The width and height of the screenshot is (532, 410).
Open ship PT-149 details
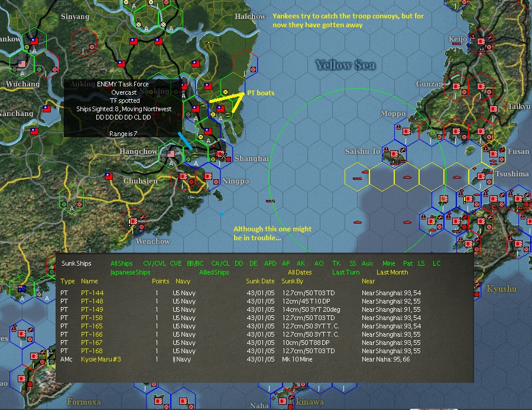pyautogui.click(x=92, y=309)
